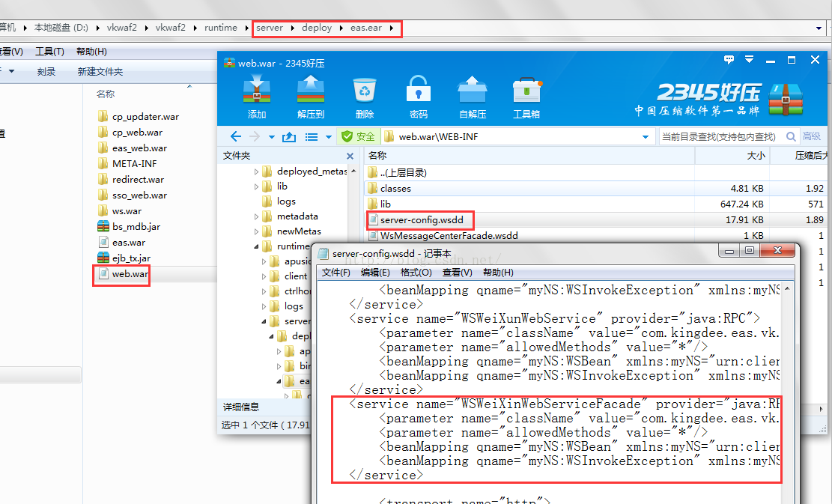832x504 pixels.
Task: Expand the deployed_metas tree folder
Action: click(x=256, y=171)
